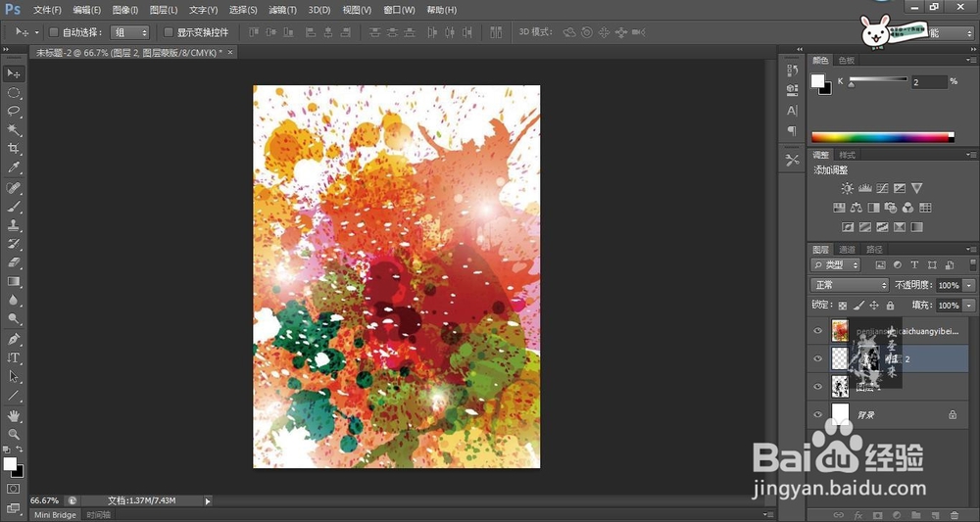Screen dimensions: 980x522
Task: Select the Eraser tool
Action: (14, 262)
